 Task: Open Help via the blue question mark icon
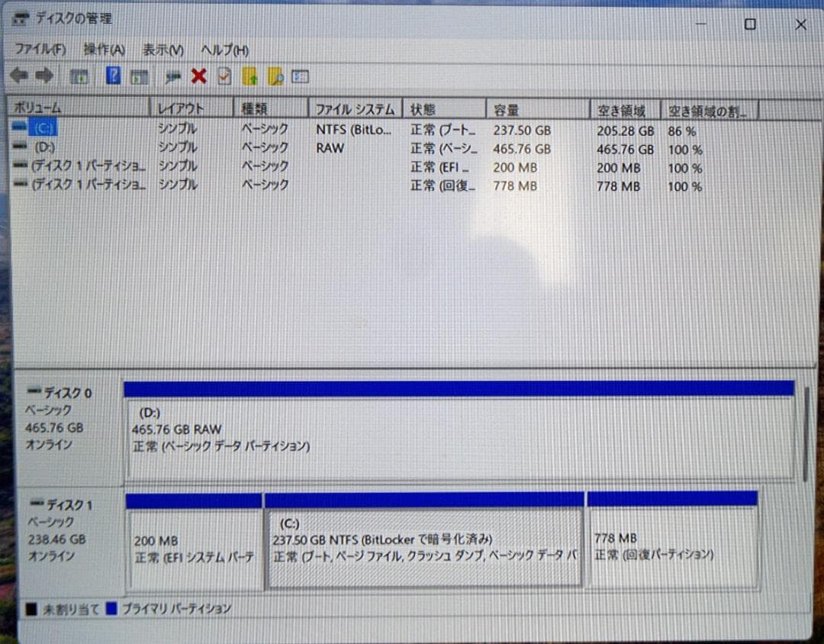click(112, 76)
